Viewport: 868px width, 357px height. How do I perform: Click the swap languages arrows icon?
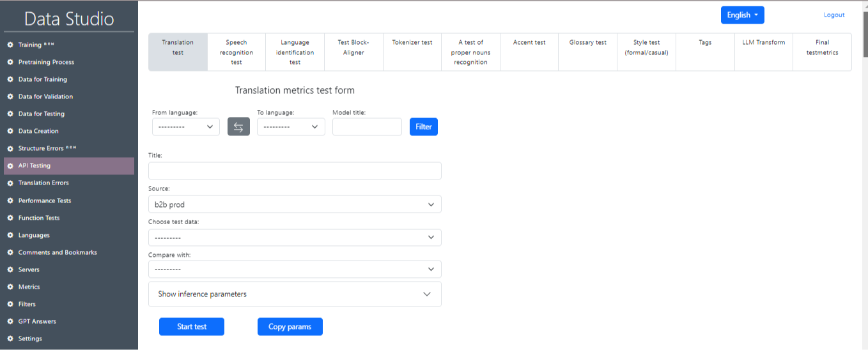238,127
